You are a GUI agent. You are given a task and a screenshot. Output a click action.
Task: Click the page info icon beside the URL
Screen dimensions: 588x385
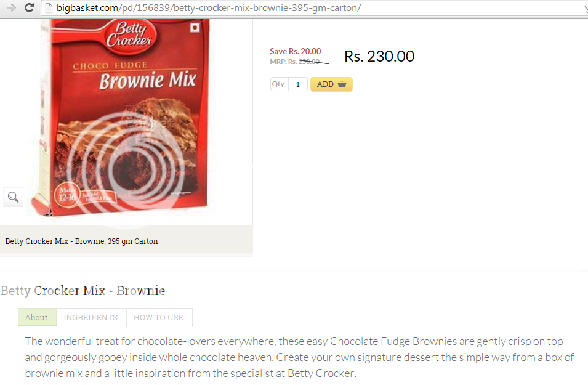tap(49, 8)
